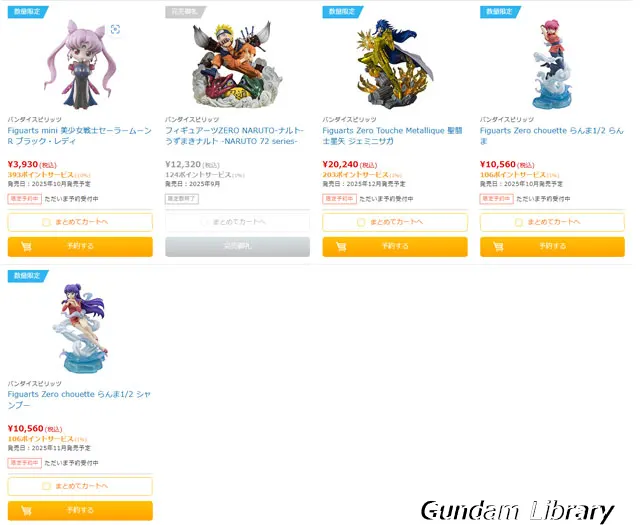
Task: Click the Naruto figure thumbnail
Action: 237,64
